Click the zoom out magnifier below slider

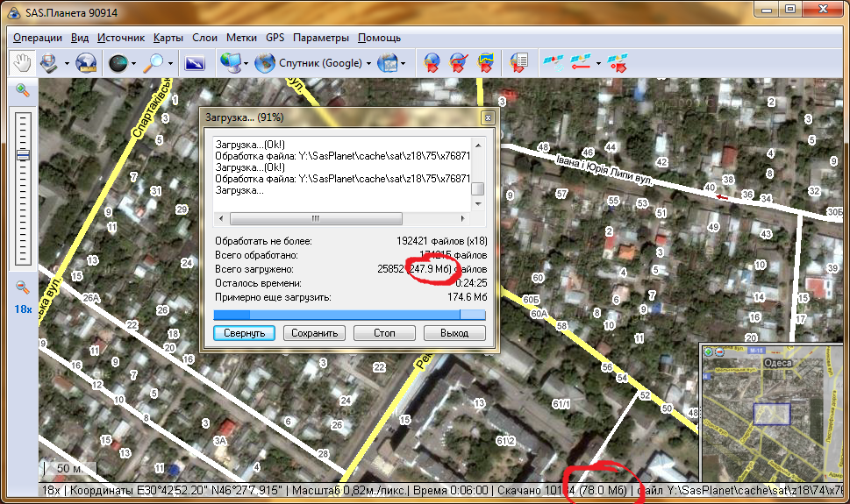23,287
